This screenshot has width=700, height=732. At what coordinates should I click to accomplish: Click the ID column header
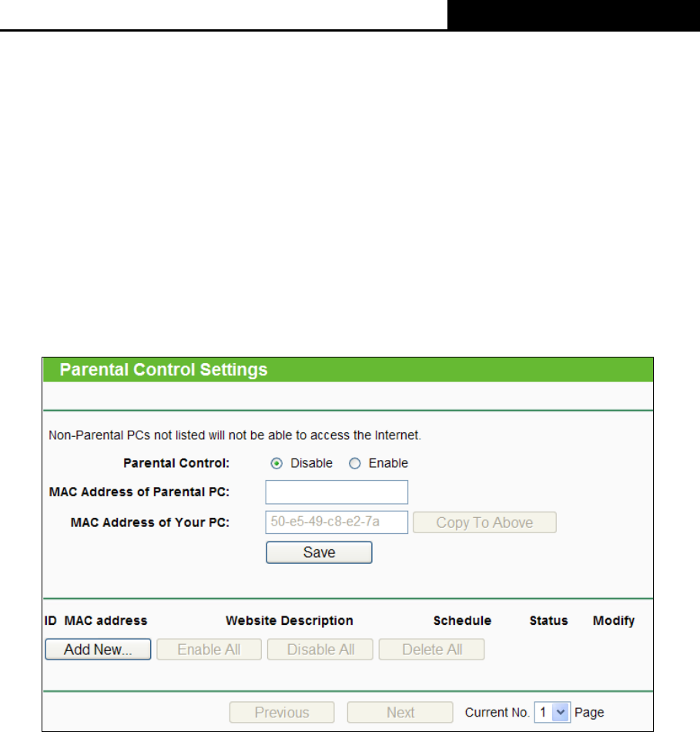(x=50, y=620)
